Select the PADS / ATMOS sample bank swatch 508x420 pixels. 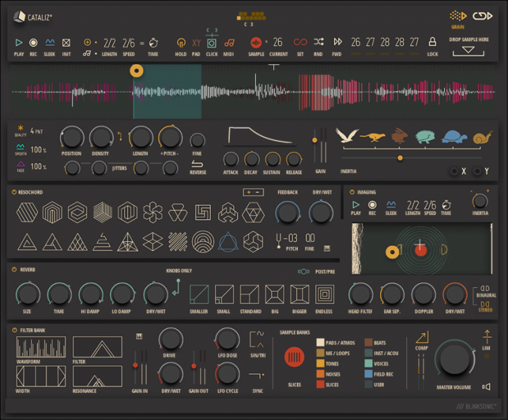[x=320, y=343]
